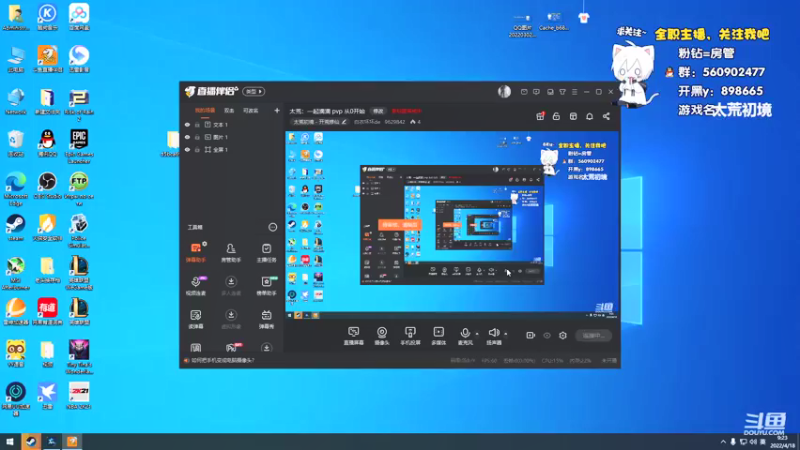
Task: Toggle lock on 文本 1 layer
Action: click(x=197, y=124)
